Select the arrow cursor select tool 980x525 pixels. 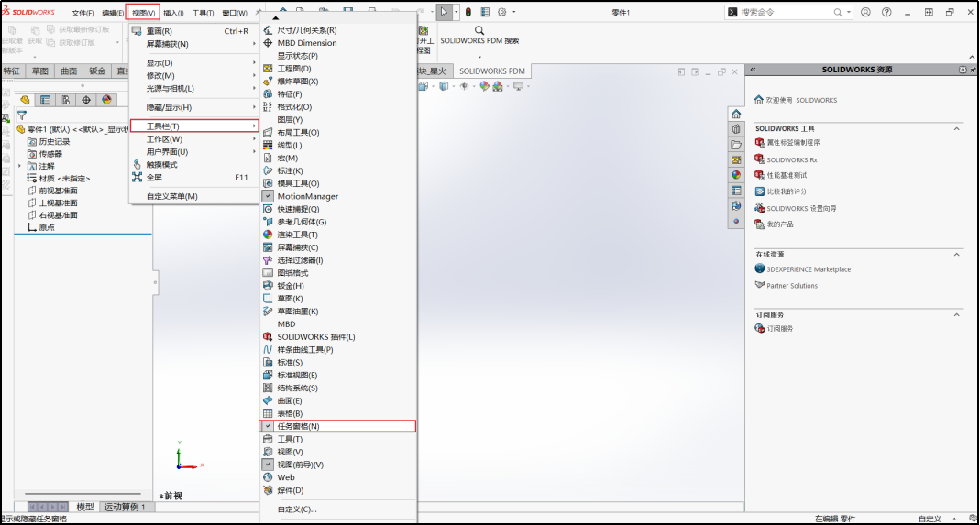click(444, 12)
